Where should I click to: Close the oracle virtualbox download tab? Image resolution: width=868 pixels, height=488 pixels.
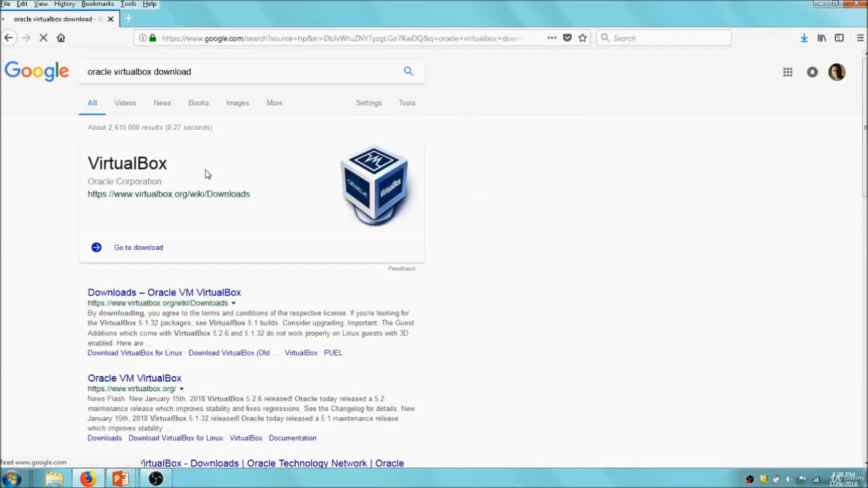point(111,19)
